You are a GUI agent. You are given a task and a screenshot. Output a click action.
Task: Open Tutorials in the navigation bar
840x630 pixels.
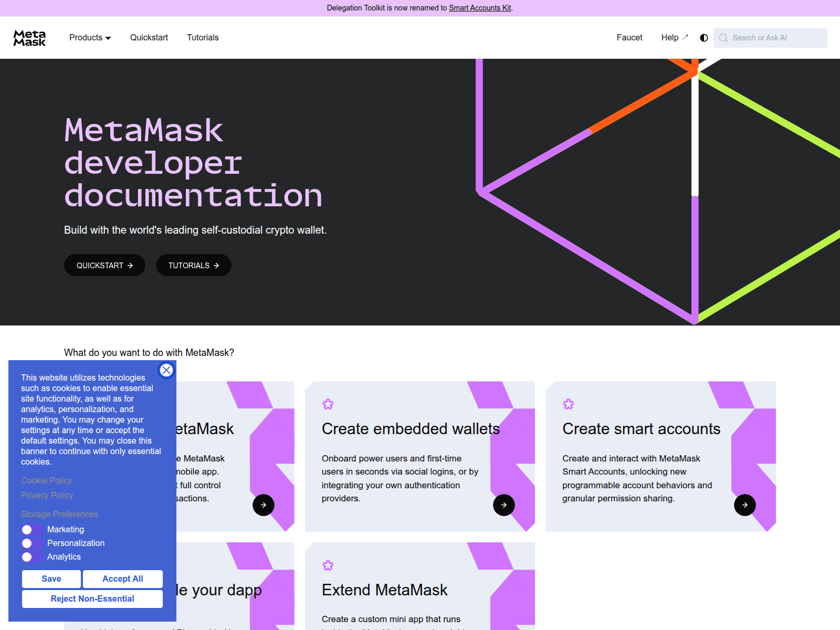coord(203,38)
